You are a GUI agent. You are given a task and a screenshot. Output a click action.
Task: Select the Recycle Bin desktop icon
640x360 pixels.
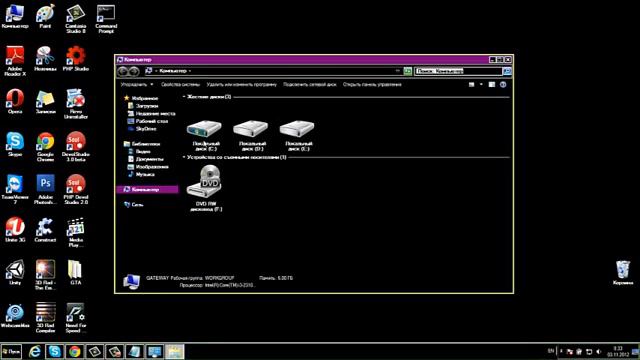click(x=623, y=272)
